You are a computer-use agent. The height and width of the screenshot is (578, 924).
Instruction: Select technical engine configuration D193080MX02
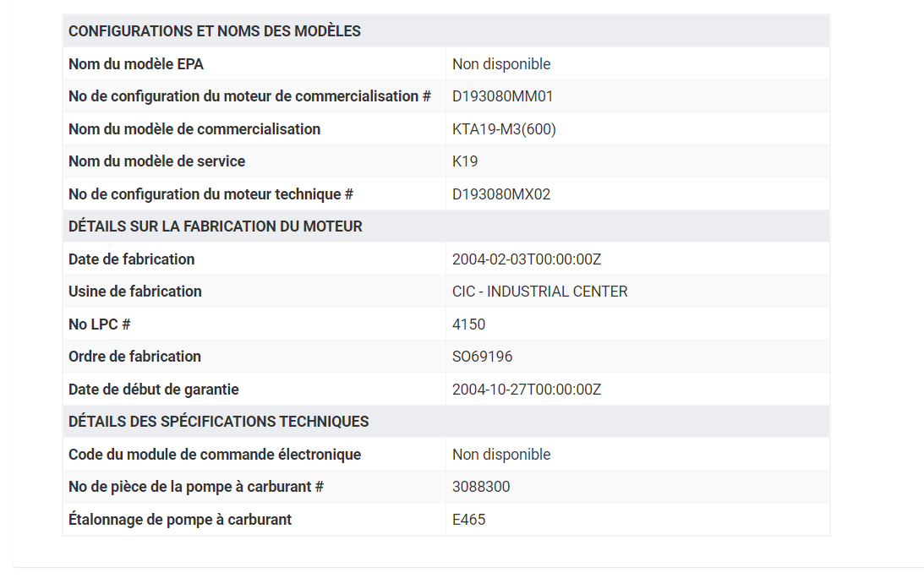501,194
